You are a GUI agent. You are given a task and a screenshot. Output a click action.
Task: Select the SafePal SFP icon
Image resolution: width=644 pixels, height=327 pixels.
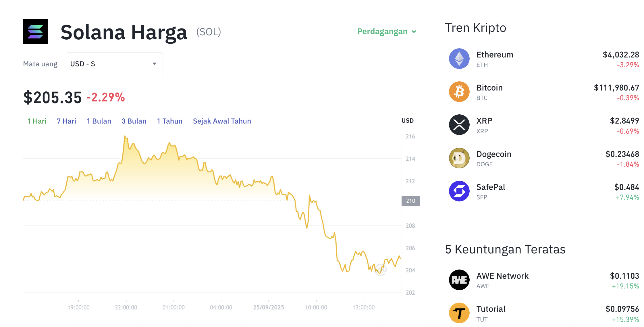pyautogui.click(x=459, y=191)
